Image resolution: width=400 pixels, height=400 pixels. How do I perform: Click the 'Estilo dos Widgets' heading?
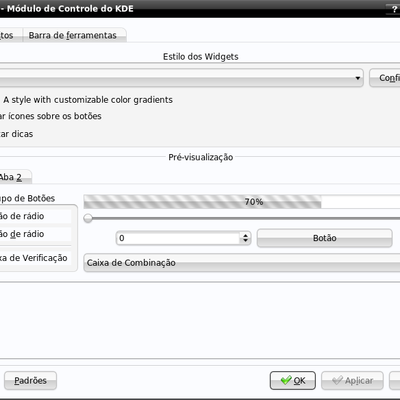click(x=201, y=56)
